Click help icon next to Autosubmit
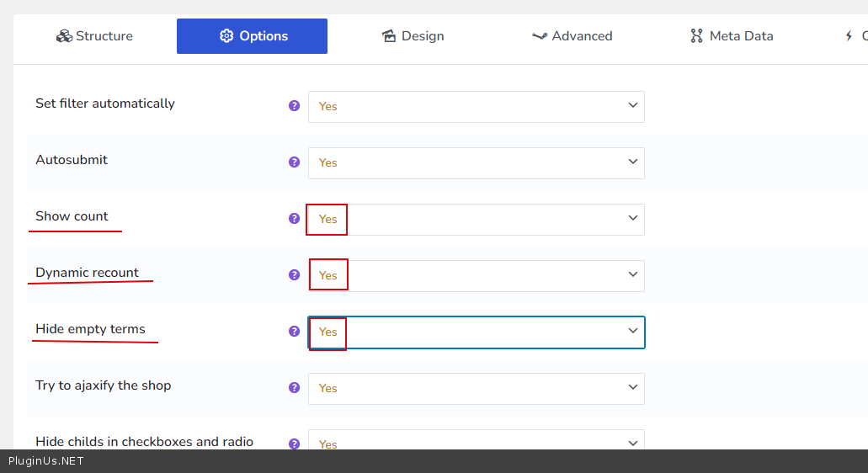The image size is (868, 473). click(294, 162)
